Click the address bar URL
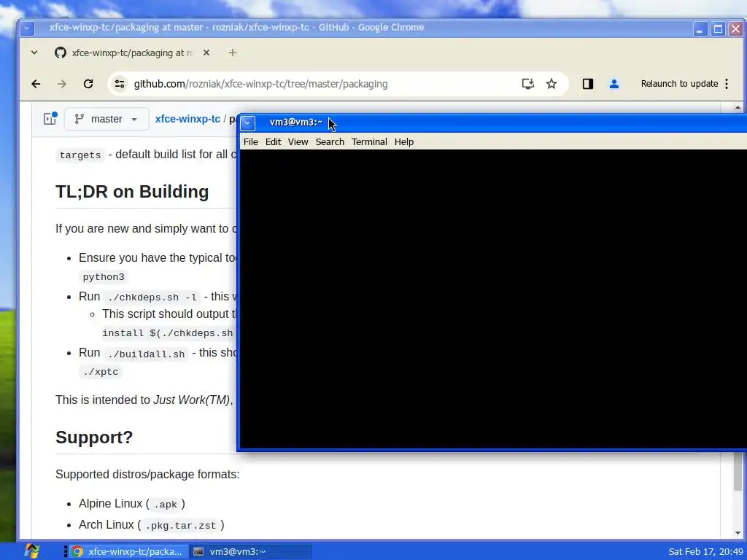The height and width of the screenshot is (560, 747). tap(260, 84)
